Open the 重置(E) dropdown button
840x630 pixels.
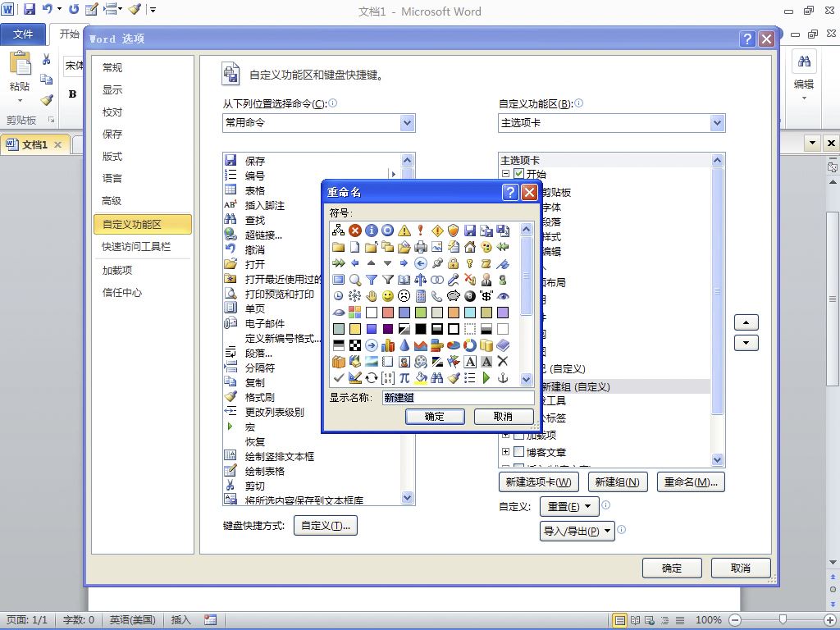point(569,506)
